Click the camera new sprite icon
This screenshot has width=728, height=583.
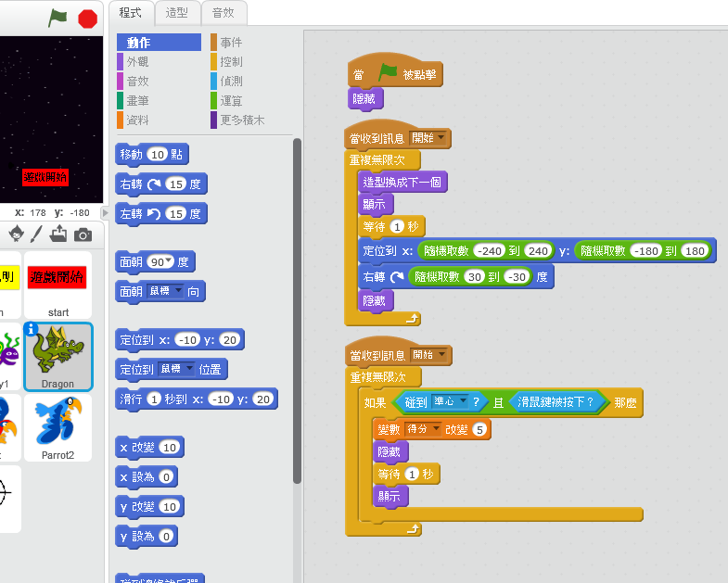pos(83,234)
